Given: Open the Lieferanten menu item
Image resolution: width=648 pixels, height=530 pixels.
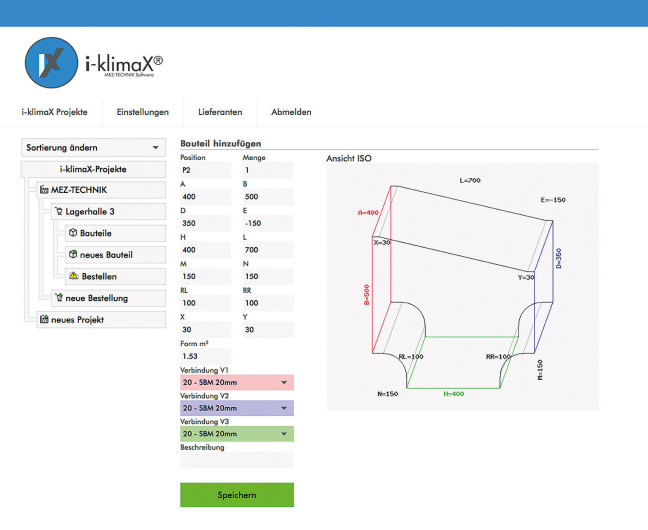Looking at the screenshot, I should (220, 112).
